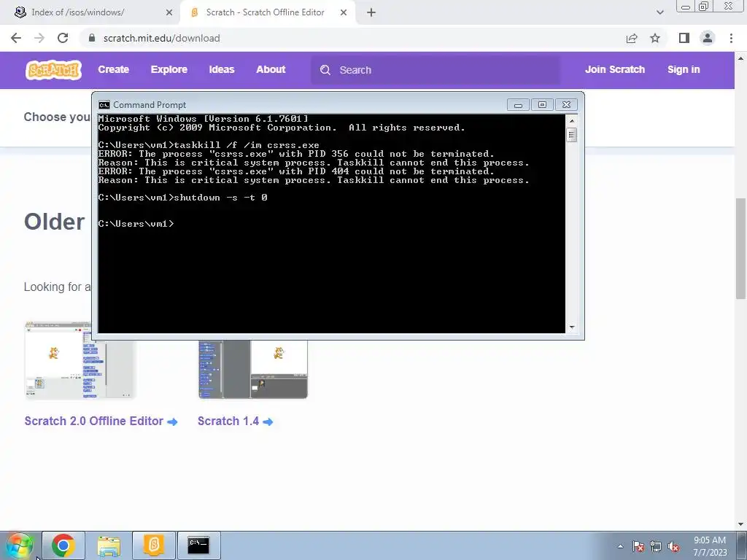The height and width of the screenshot is (560, 747).
Task: Click Scratch app icon in taskbar
Action: click(x=153, y=545)
